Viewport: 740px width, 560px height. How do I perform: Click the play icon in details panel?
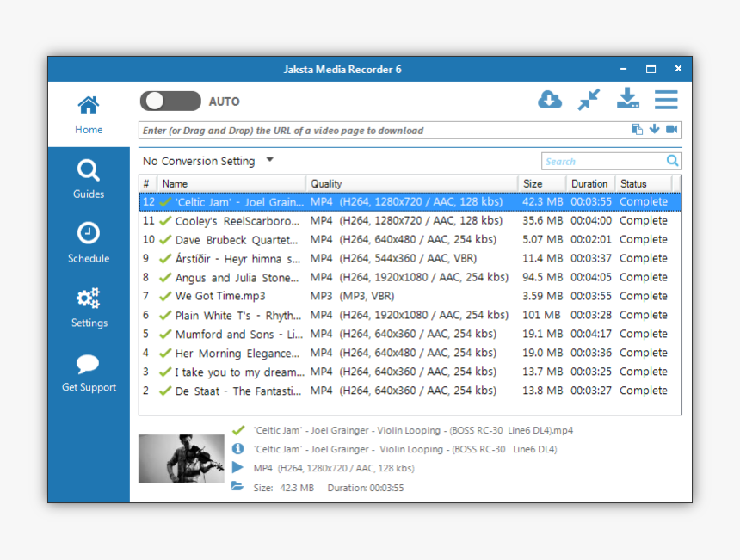point(237,468)
